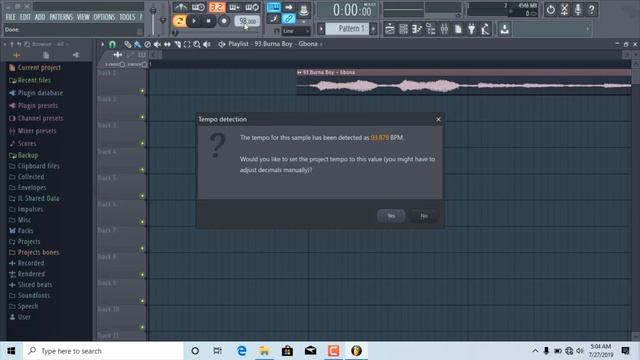Open the VIEW menu
Screen dimensions: 640x360
pyautogui.click(x=83, y=17)
